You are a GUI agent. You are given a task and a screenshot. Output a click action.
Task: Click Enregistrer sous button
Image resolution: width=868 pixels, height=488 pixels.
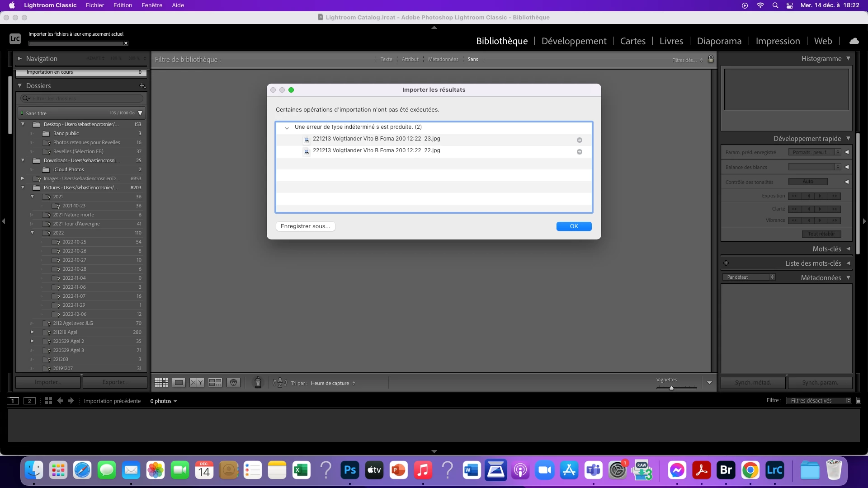305,226
